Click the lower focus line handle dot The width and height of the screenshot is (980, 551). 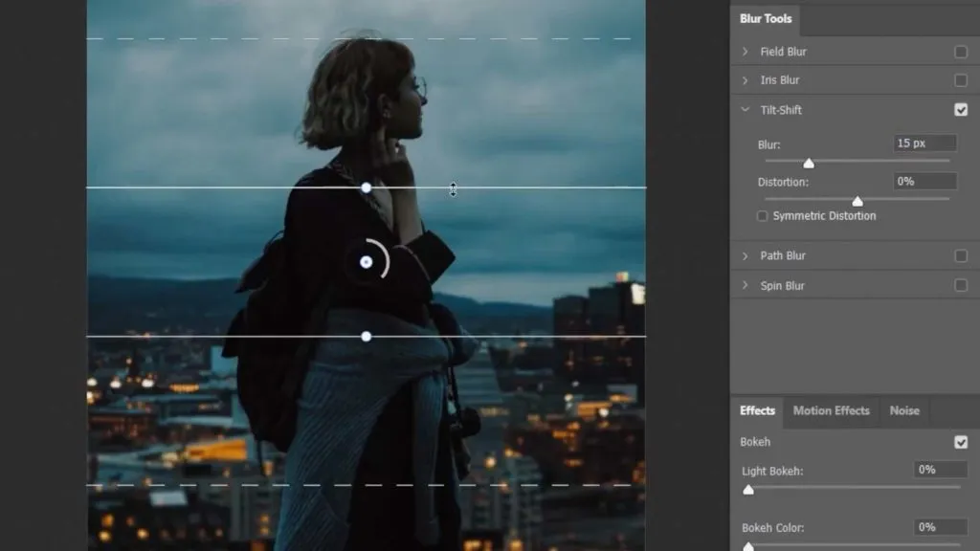pos(367,336)
